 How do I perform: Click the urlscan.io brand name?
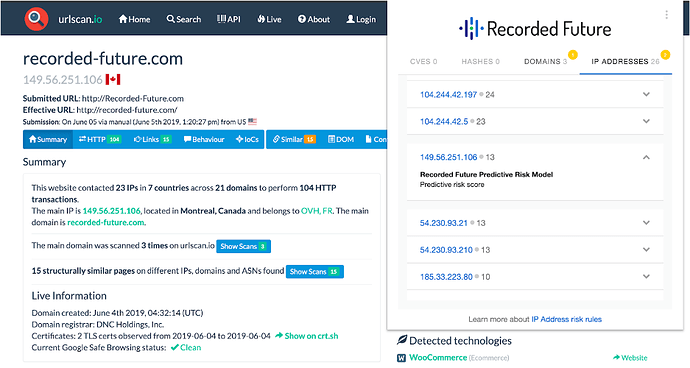pyautogui.click(x=80, y=19)
